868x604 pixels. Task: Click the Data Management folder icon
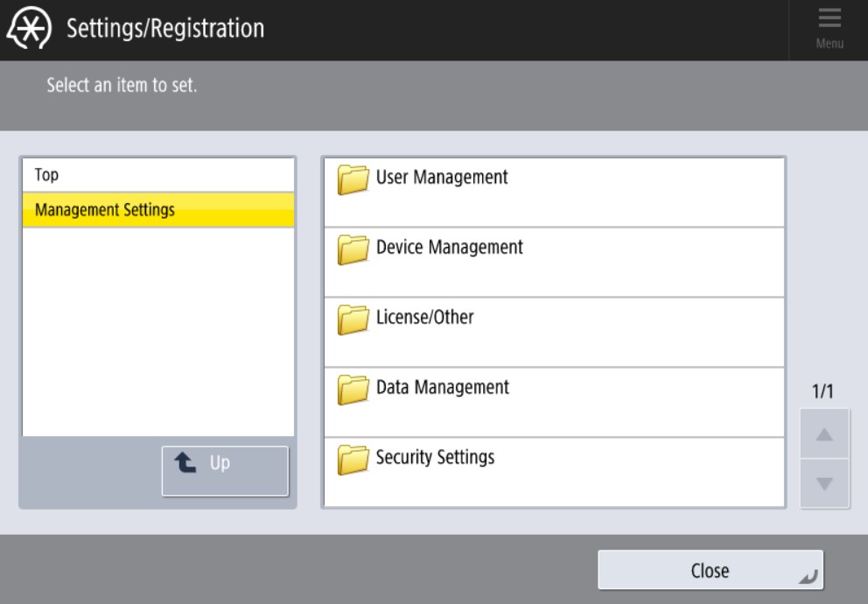353,390
